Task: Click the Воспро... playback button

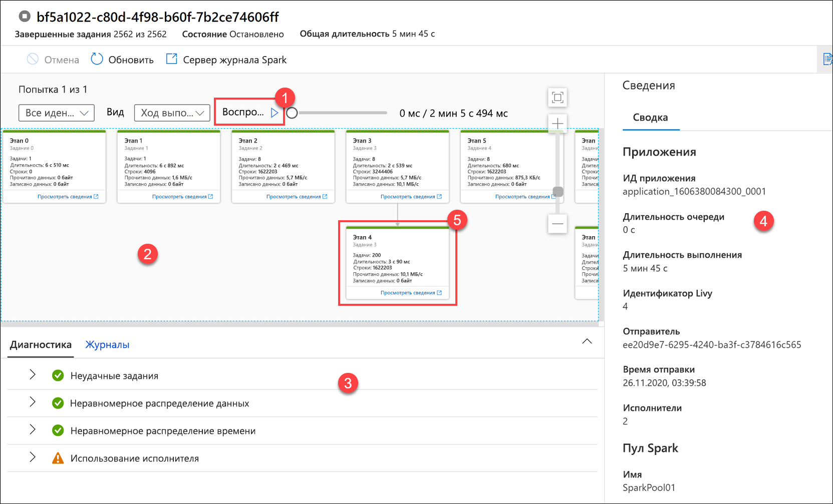Action: point(249,112)
